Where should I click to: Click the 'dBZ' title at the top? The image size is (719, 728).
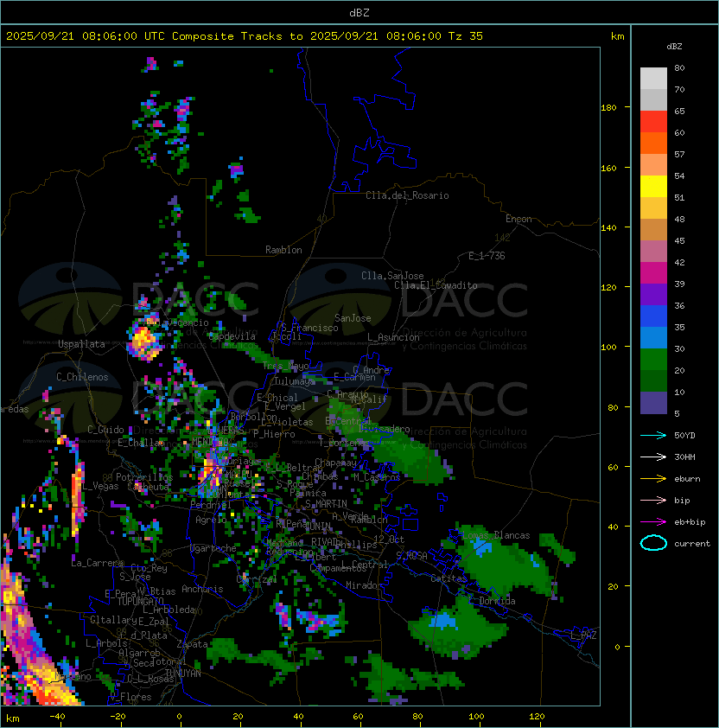coord(359,12)
